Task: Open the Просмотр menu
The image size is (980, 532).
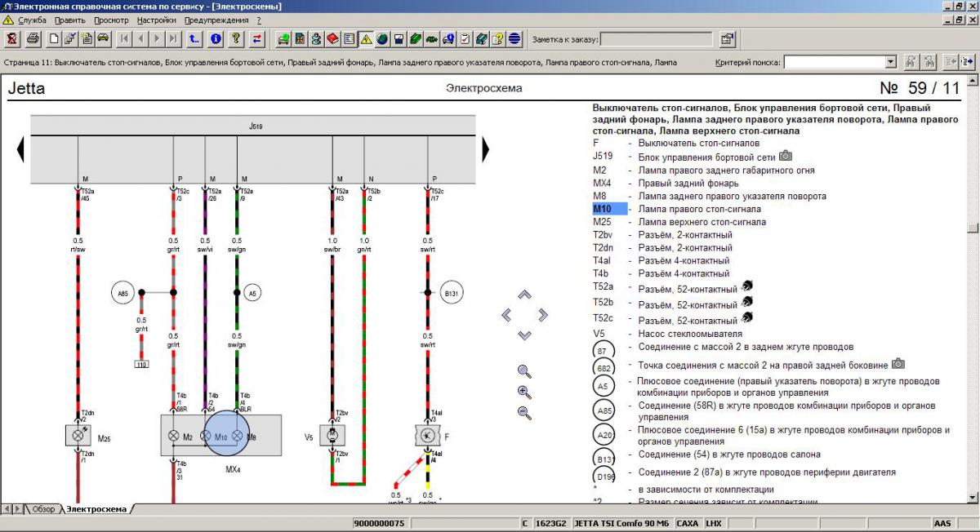Action: [x=111, y=20]
